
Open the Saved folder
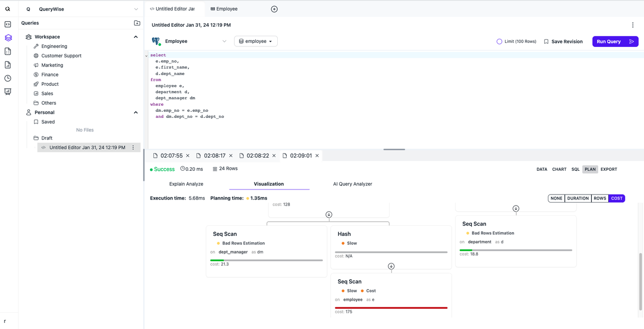click(x=48, y=122)
